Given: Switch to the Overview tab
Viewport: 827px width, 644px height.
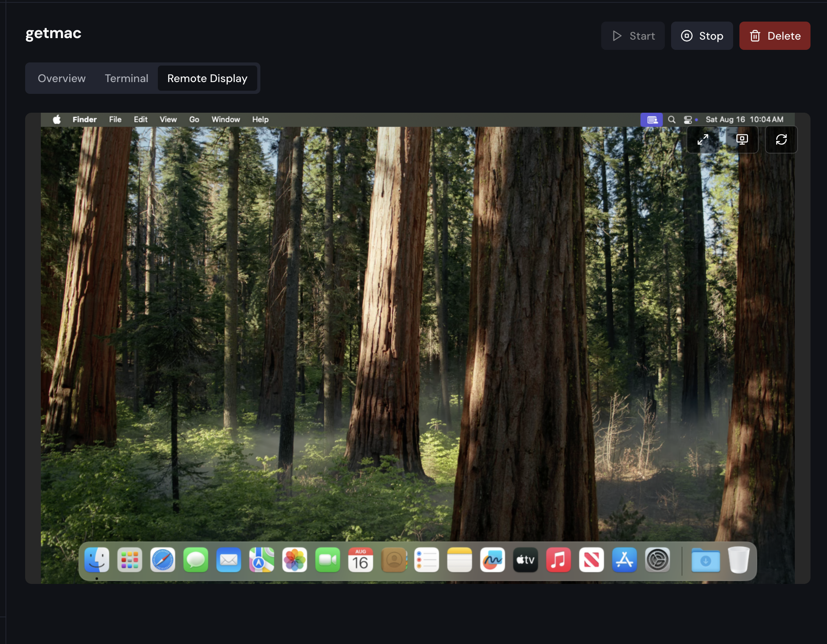Looking at the screenshot, I should [62, 79].
